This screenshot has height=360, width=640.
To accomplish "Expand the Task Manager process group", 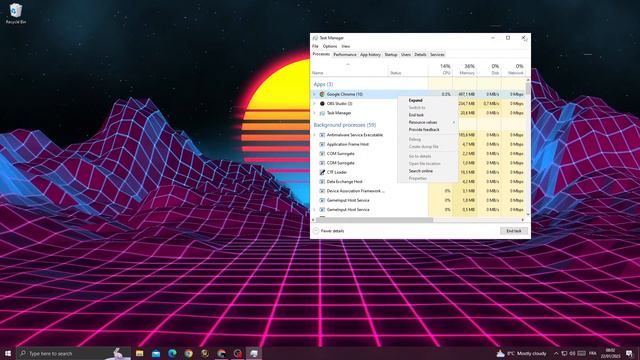I will (314, 113).
